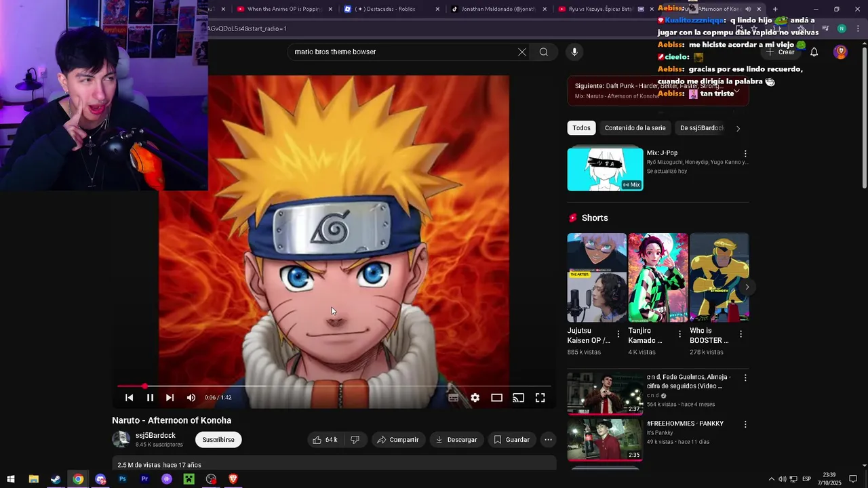Image resolution: width=868 pixels, height=488 pixels.
Task: Open OBS Studio from the taskbar
Action: [211, 479]
